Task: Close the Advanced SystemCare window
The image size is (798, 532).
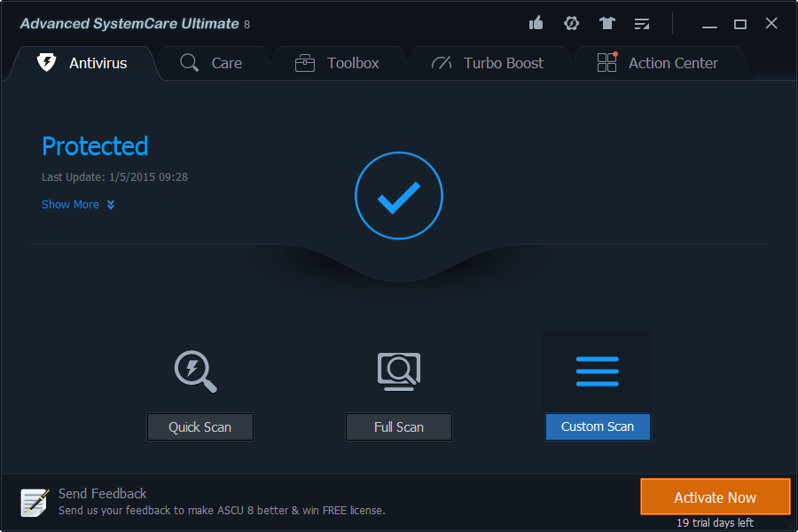Action: [771, 23]
